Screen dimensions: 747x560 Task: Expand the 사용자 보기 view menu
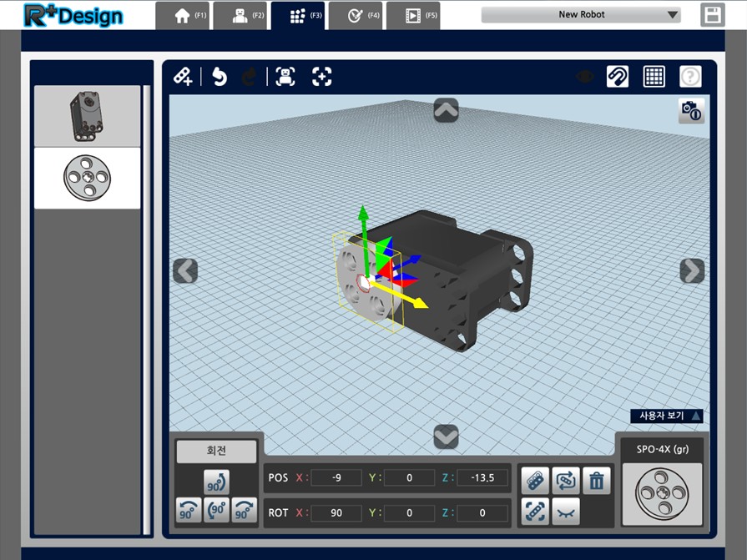click(x=667, y=416)
